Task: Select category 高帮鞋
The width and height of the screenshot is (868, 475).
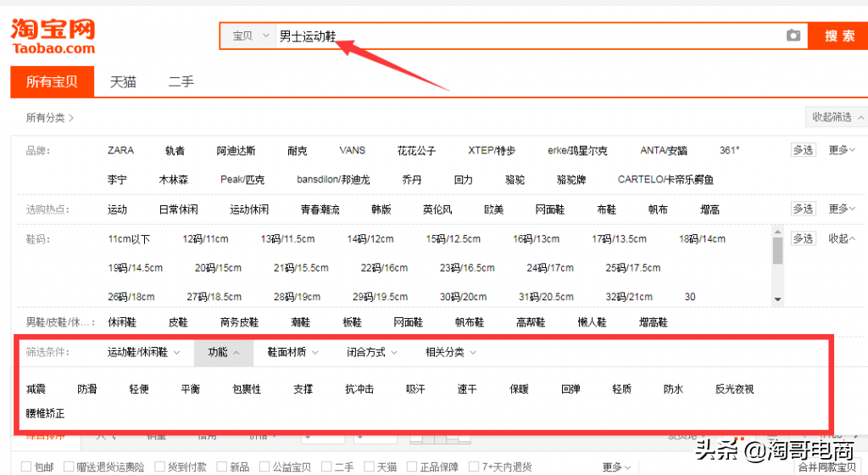Action: point(531,322)
